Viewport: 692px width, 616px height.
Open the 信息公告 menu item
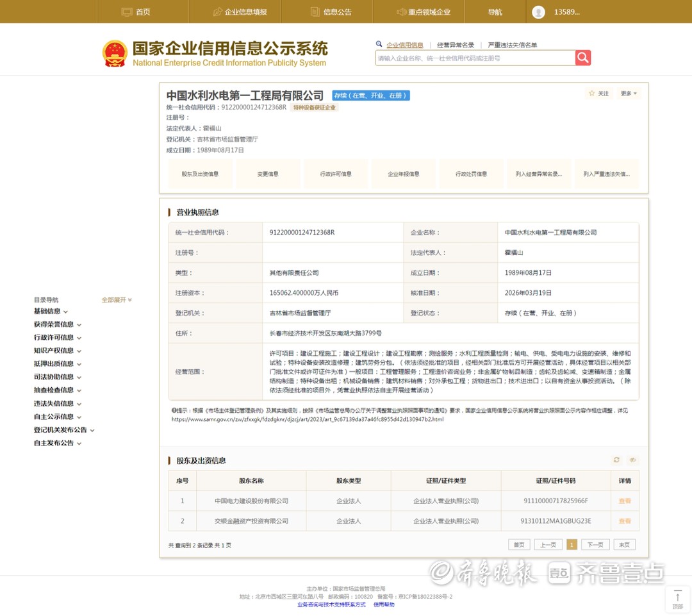tap(331, 12)
